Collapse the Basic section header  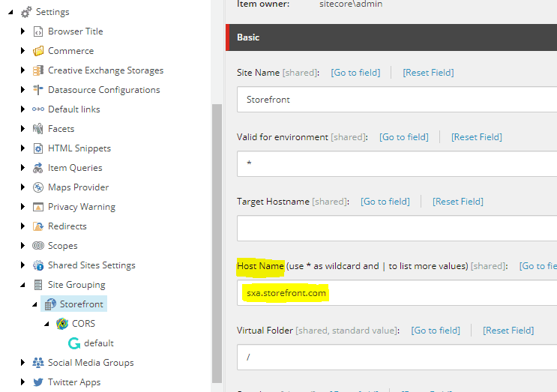click(391, 37)
